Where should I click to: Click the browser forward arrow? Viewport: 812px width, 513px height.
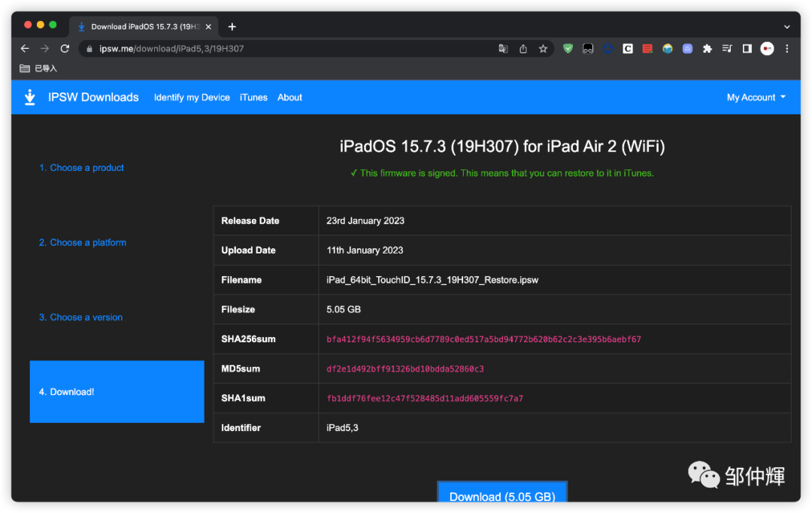coord(44,49)
